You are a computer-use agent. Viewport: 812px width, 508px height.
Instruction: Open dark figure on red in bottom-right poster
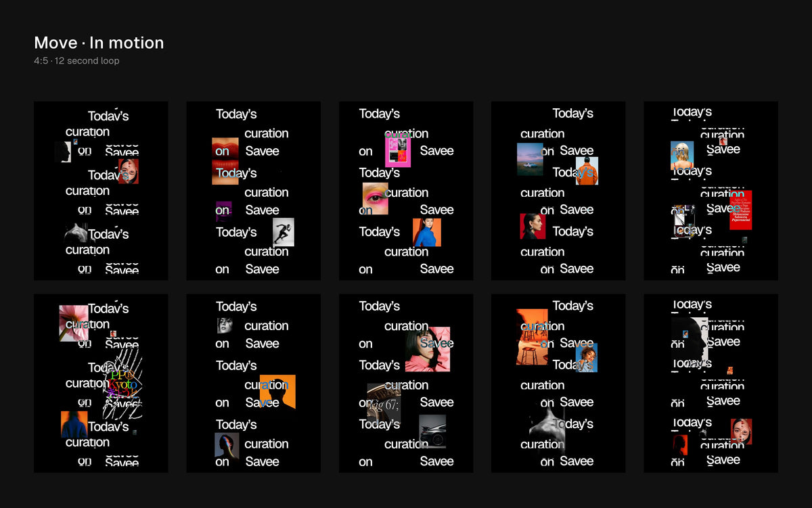click(680, 445)
